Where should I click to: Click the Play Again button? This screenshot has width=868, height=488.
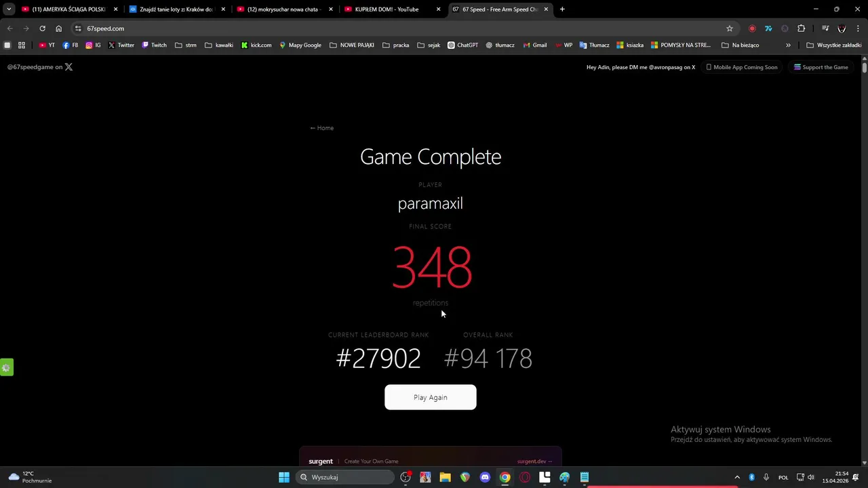click(x=430, y=397)
